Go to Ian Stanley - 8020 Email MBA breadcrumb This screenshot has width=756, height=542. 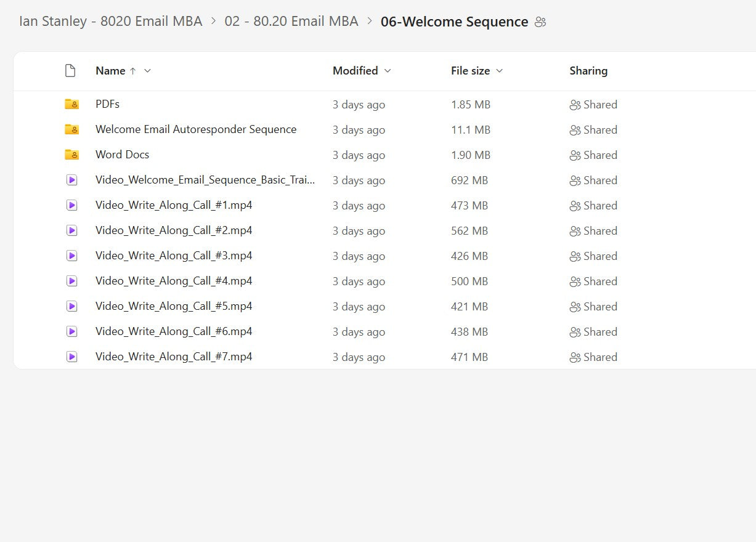click(x=111, y=22)
